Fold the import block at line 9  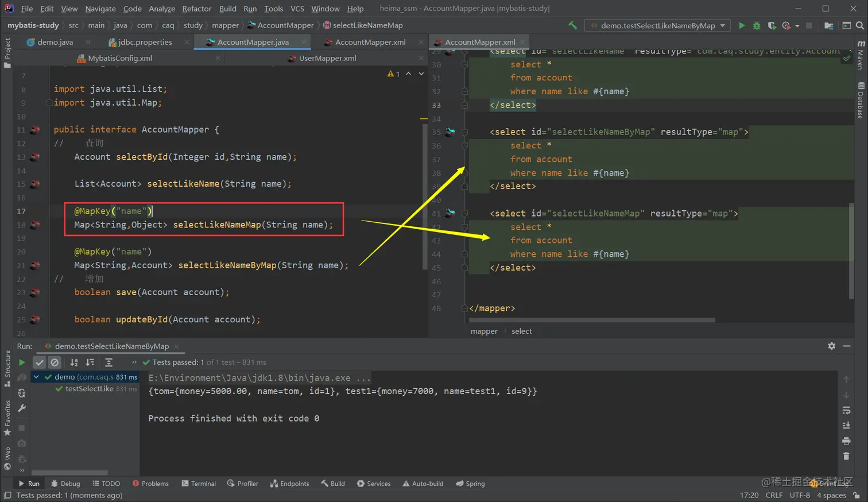(x=49, y=103)
